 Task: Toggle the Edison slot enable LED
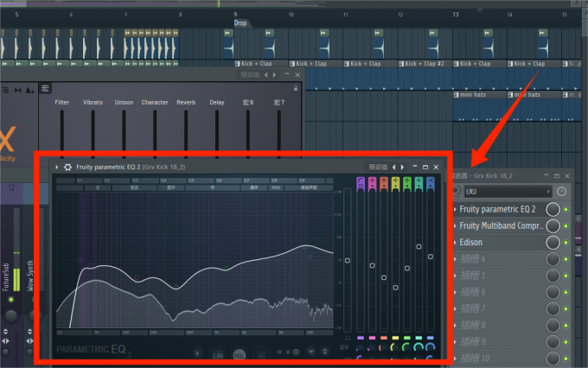tap(566, 243)
